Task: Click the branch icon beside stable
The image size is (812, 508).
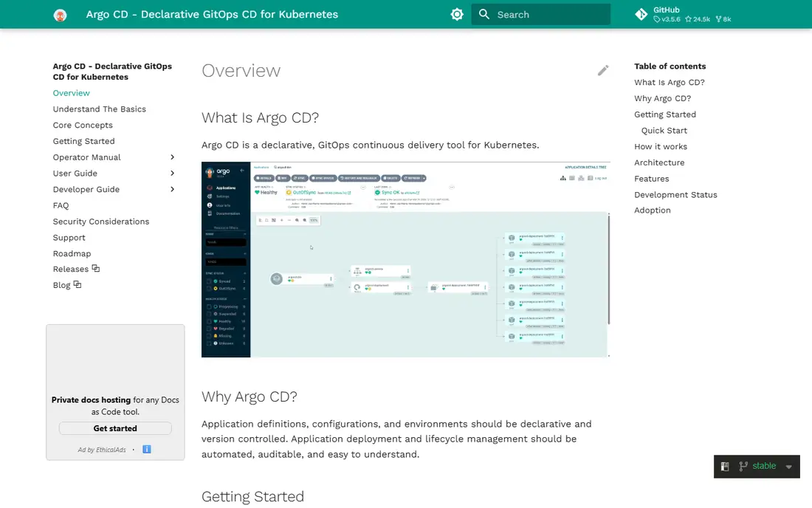Action: pos(743,467)
